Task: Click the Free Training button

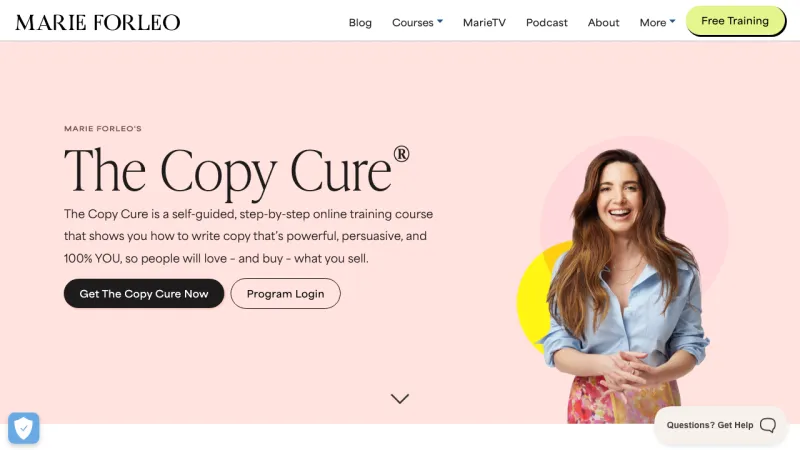Action: click(x=735, y=21)
